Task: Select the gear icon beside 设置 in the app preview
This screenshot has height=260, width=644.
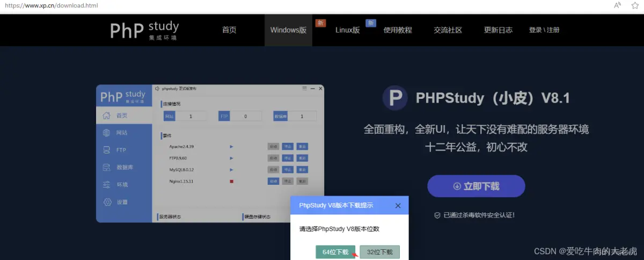Action: click(x=106, y=203)
